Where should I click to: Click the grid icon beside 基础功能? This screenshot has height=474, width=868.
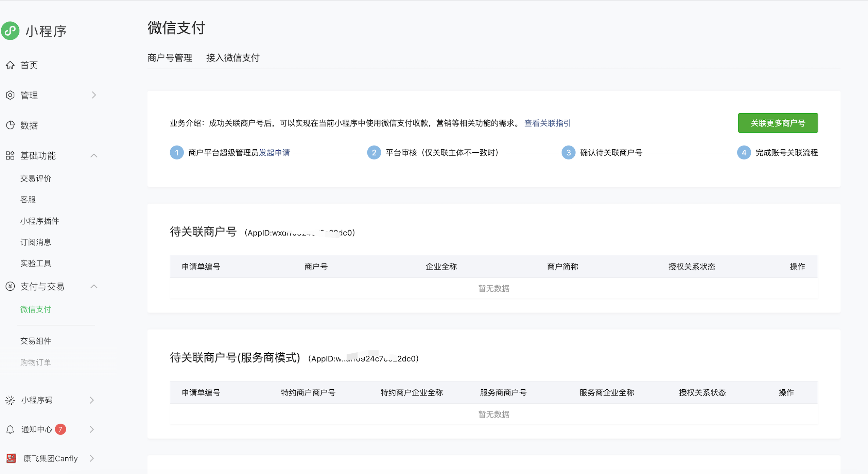click(10, 155)
